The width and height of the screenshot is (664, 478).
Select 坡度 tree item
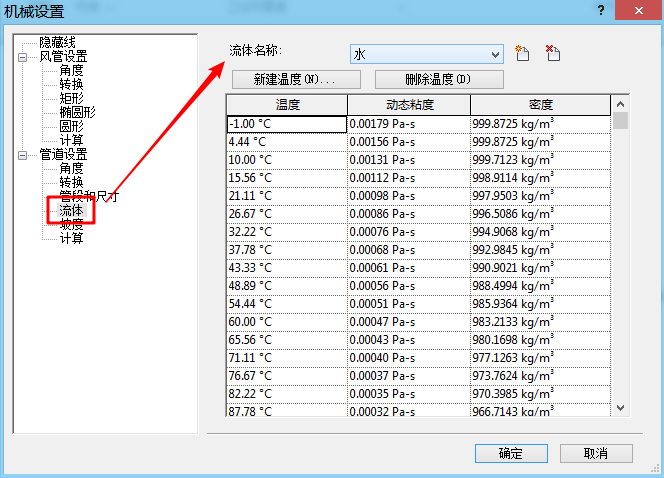pyautogui.click(x=71, y=224)
